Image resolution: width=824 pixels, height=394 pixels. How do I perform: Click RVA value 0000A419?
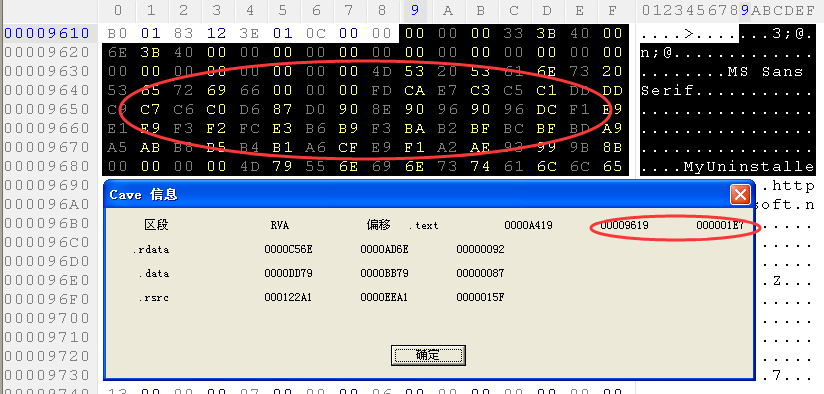[528, 226]
